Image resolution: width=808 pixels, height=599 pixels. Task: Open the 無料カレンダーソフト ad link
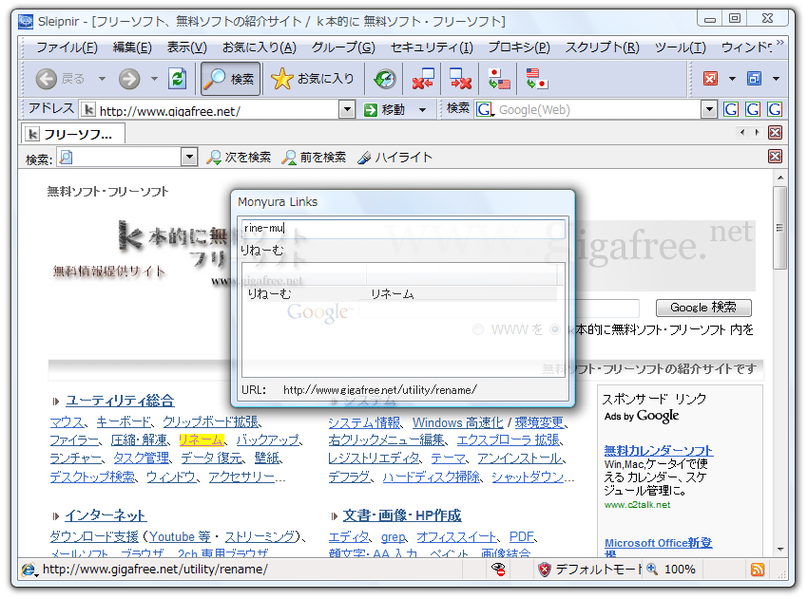click(658, 451)
